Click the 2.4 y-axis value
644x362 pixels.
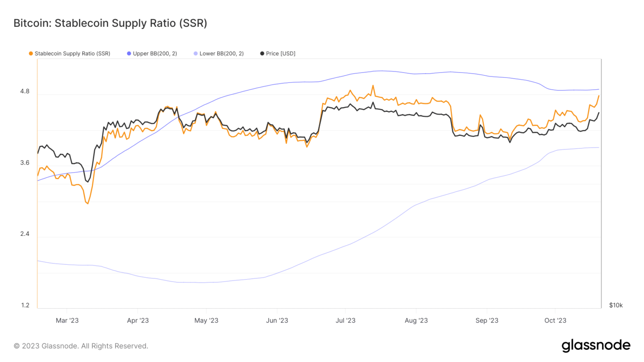pyautogui.click(x=25, y=234)
